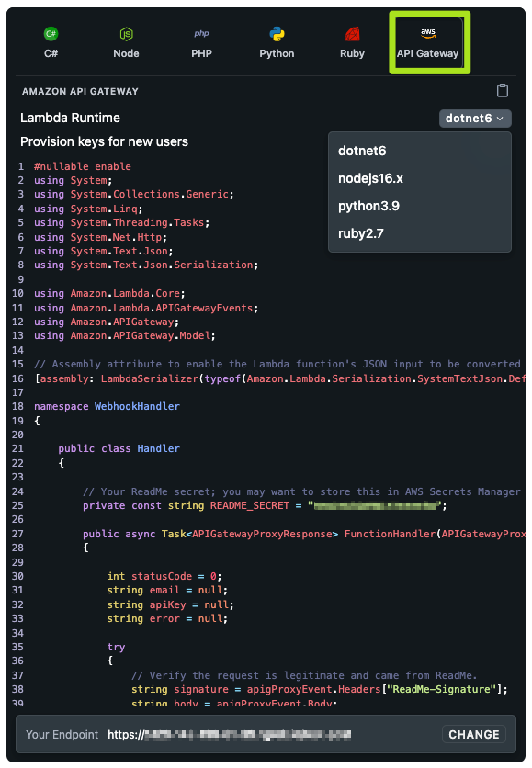The height and width of the screenshot is (768, 532).
Task: Click the 'Lambda Runtime' label
Action: pos(70,118)
